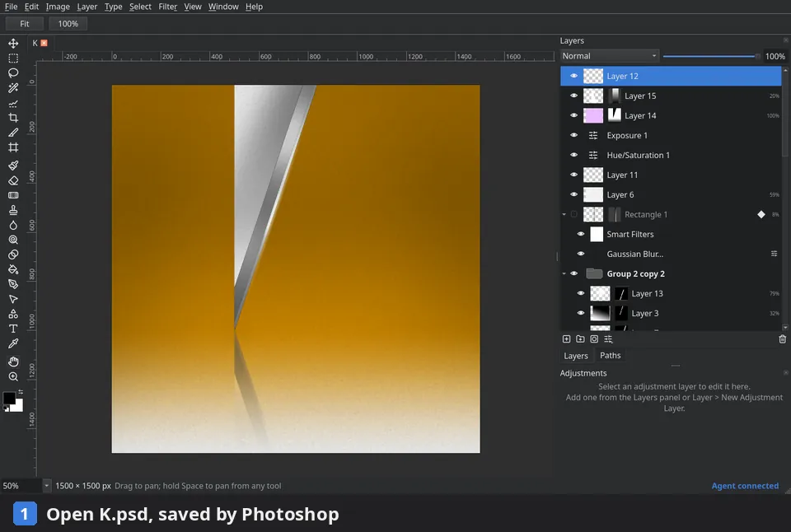Collapse the Rectangle 1 layer expander
Screen dimensions: 791x532
[x=564, y=214]
